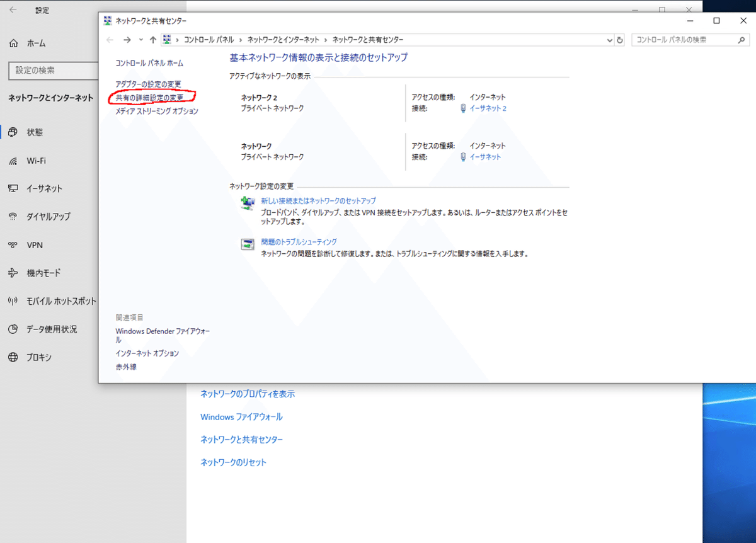Click the new connection setup icon
Image resolution: width=756 pixels, height=543 pixels.
pyautogui.click(x=247, y=203)
